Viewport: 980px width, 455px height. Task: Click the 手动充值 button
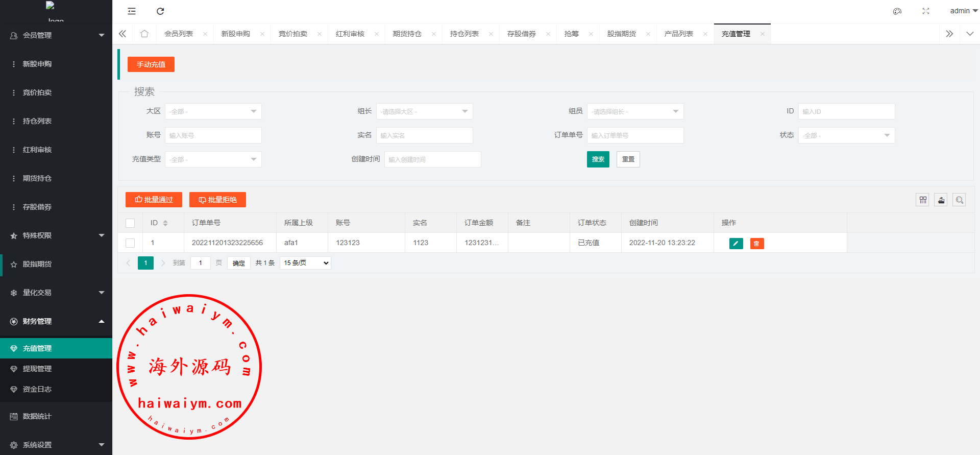point(151,64)
